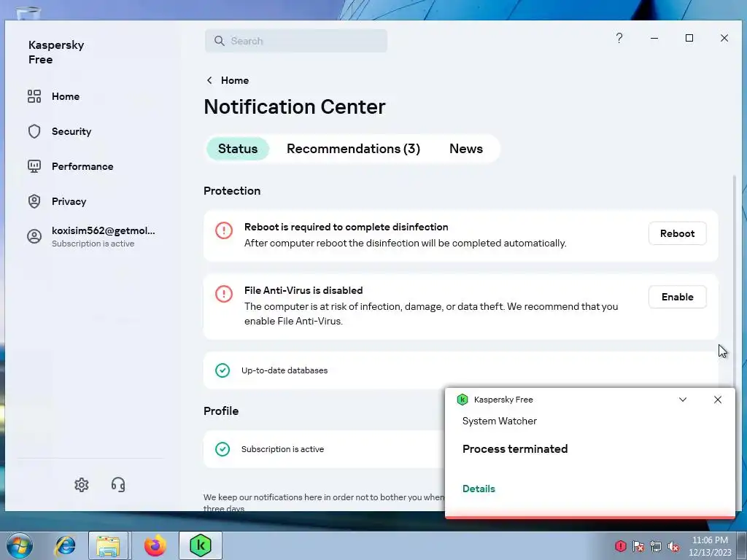The width and height of the screenshot is (747, 560).
Task: Open the Performance monitor section
Action: point(71,166)
